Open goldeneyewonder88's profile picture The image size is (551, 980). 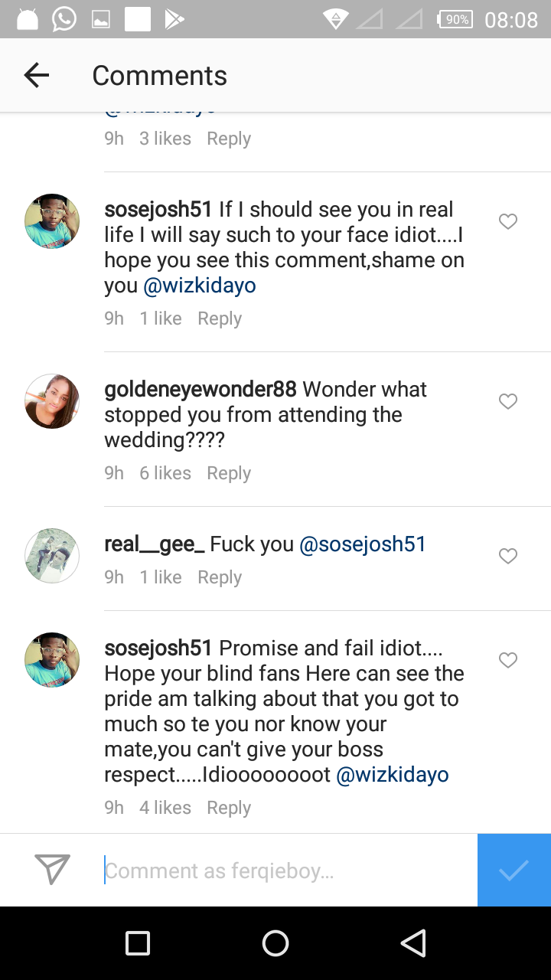coord(52,401)
